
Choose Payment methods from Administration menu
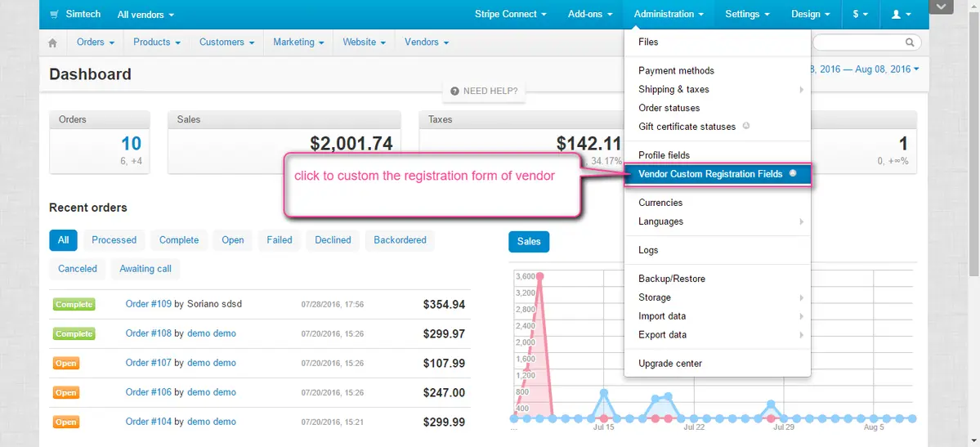(x=676, y=71)
